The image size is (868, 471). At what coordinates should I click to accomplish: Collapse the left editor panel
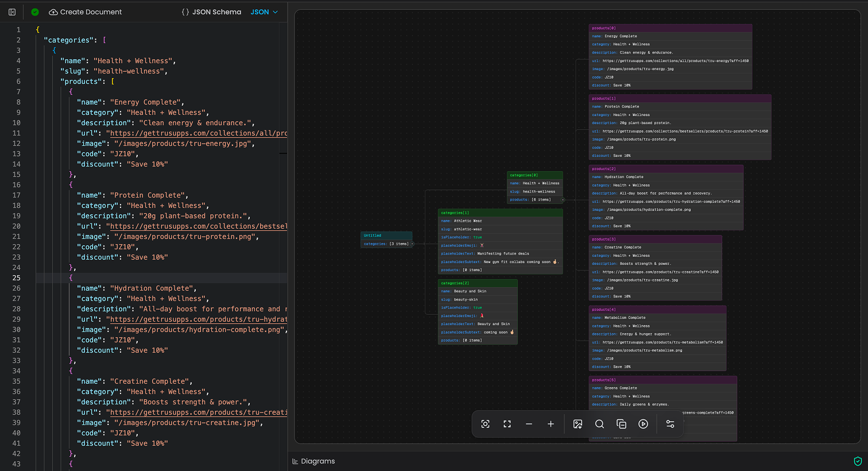tap(11, 11)
